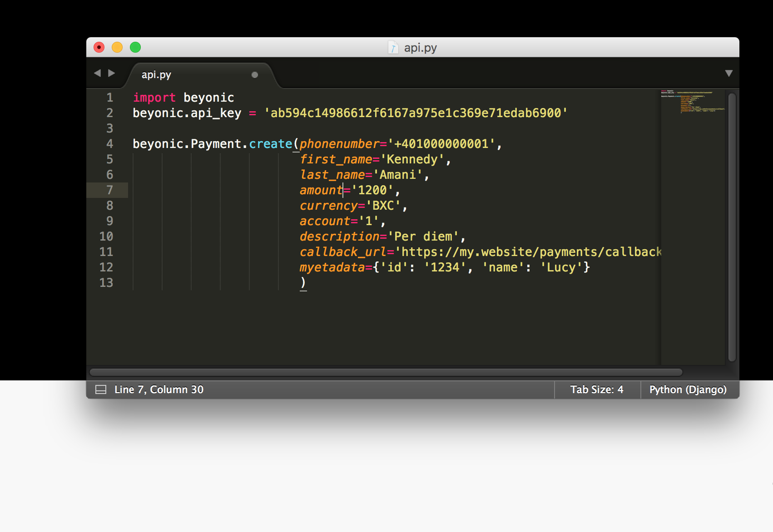This screenshot has width=773, height=532.
Task: Click the unsaved-changes dot on api.py tab
Action: click(255, 75)
